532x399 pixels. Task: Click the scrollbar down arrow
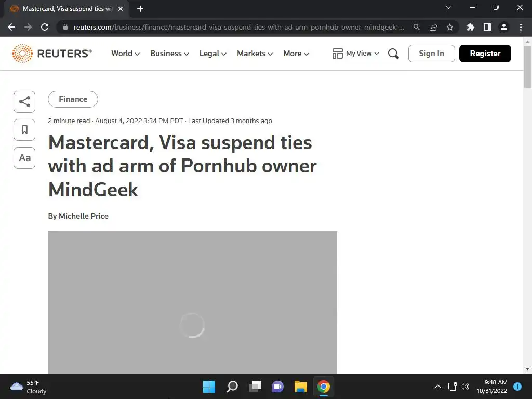(x=527, y=369)
